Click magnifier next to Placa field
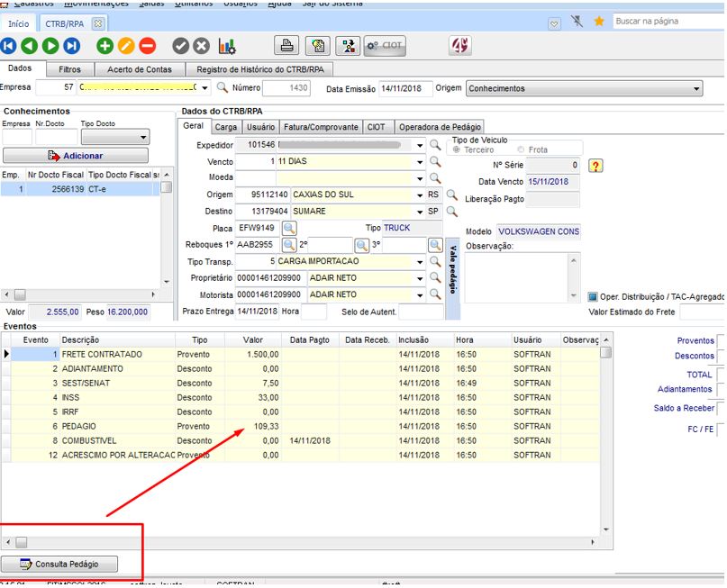 290,229
